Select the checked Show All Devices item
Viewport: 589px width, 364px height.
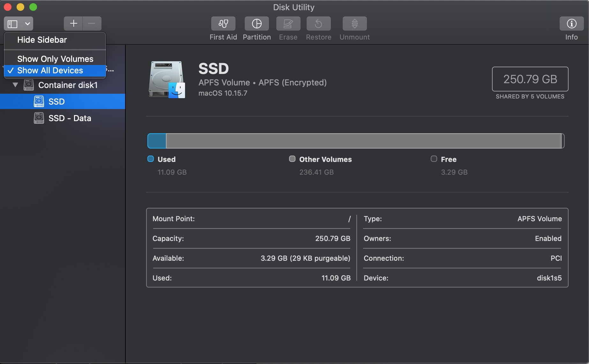(55, 70)
